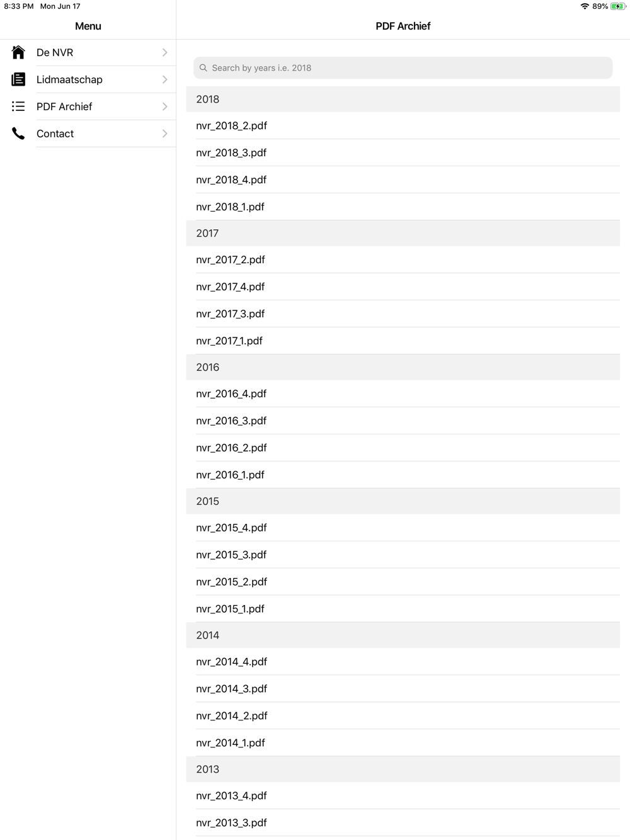Open the PDF Archief menu item

point(88,106)
